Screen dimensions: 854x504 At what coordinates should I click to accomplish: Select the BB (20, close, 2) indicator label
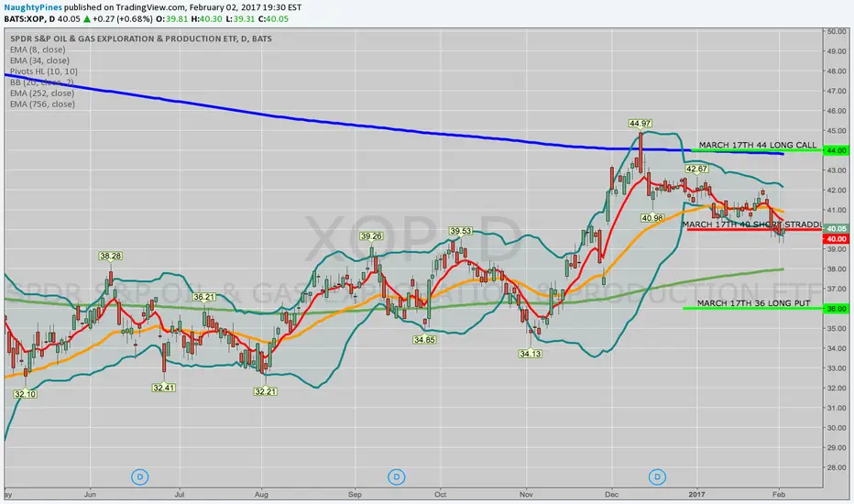point(41,82)
